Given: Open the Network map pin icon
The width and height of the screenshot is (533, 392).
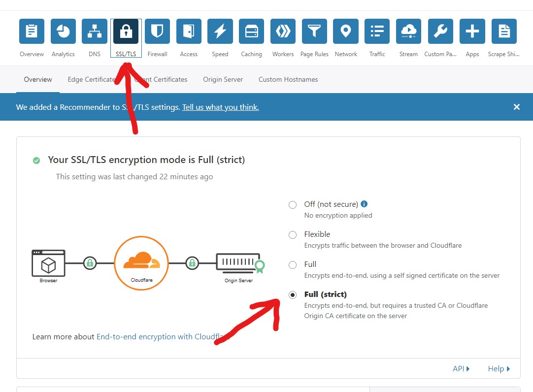Looking at the screenshot, I should pos(346,31).
